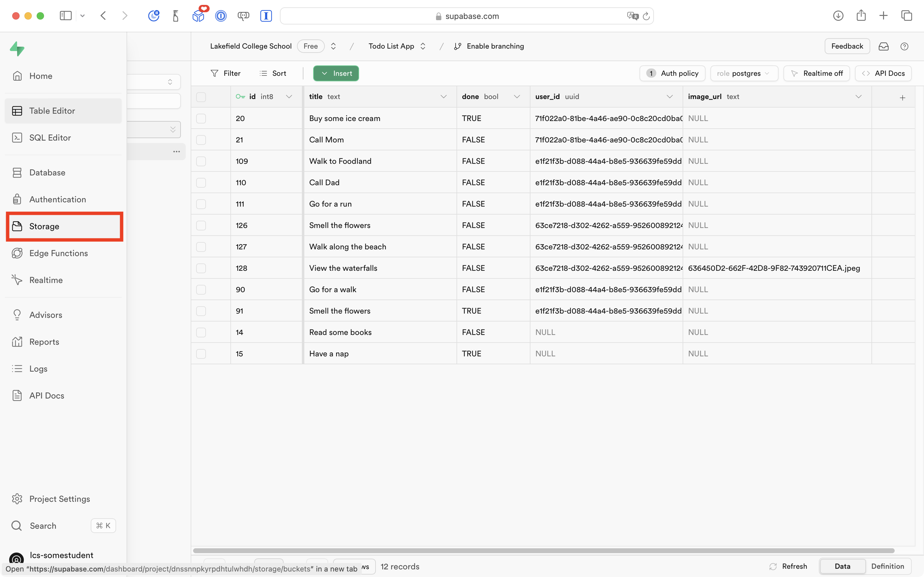Screen dimensions: 924x577
Task: Reload page with refresh icon in address bar
Action: point(646,16)
